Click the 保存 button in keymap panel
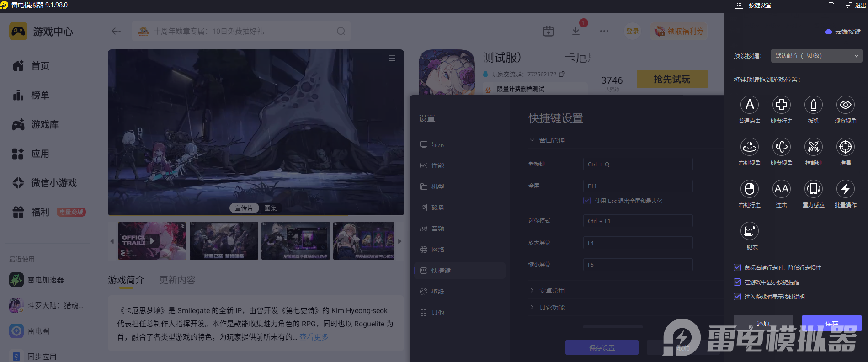This screenshot has height=362, width=868. [832, 323]
